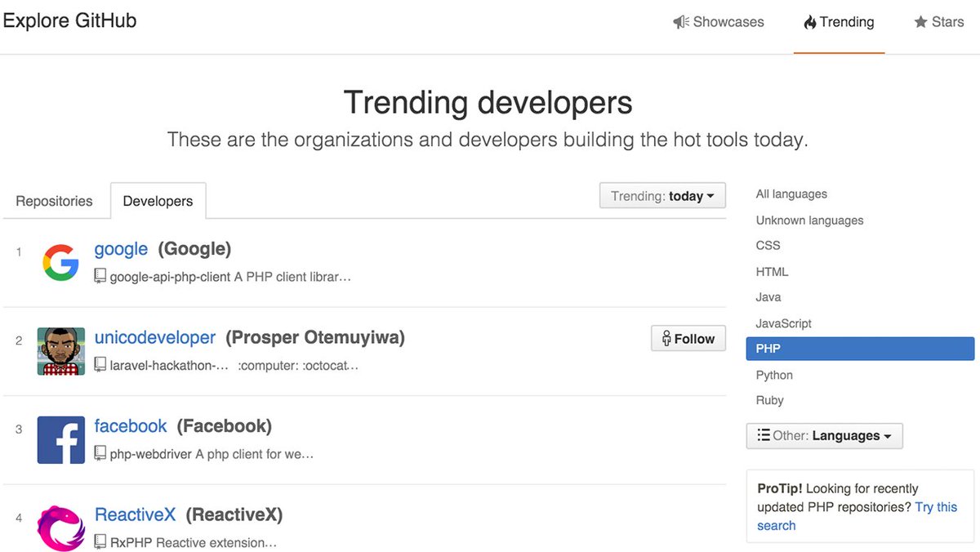Screen dimensions: 980x552
Task: Click repo icon beside php-webdriver
Action: pyautogui.click(x=100, y=453)
